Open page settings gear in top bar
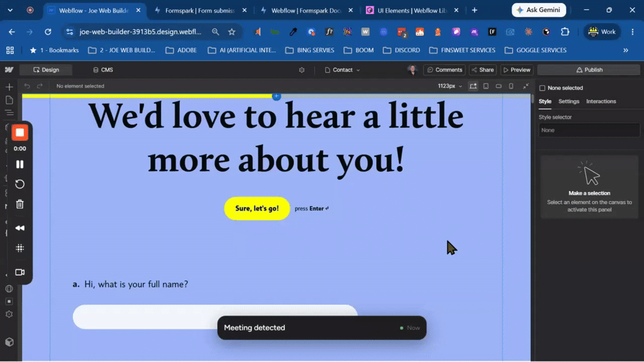The width and height of the screenshot is (644, 362). [x=302, y=70]
